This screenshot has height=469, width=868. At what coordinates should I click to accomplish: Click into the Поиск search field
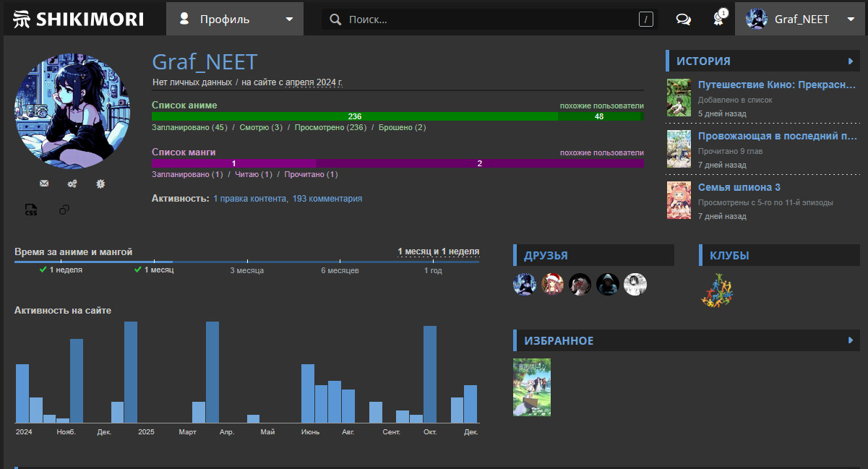coord(488,20)
